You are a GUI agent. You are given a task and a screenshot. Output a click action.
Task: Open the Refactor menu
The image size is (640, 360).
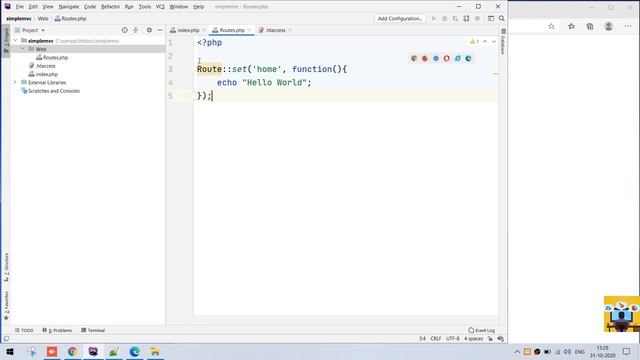[110, 7]
